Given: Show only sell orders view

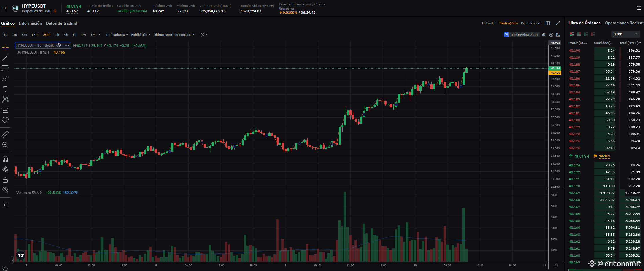Looking at the screenshot, I should coord(593,34).
